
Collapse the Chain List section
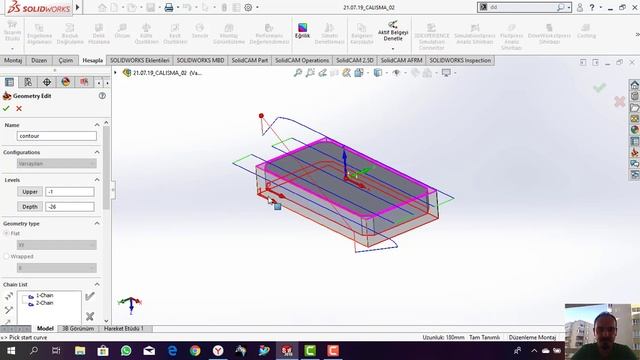click(97, 284)
